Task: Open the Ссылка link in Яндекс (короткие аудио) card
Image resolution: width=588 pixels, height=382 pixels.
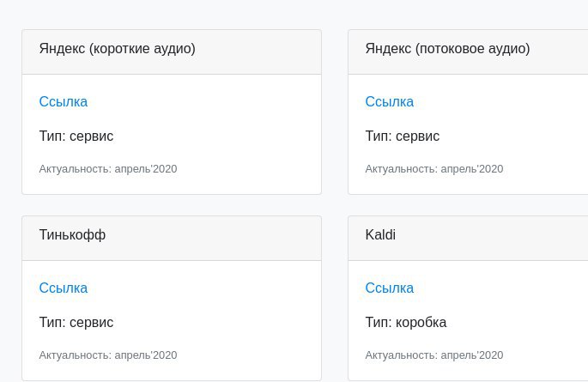Action: coord(64,101)
